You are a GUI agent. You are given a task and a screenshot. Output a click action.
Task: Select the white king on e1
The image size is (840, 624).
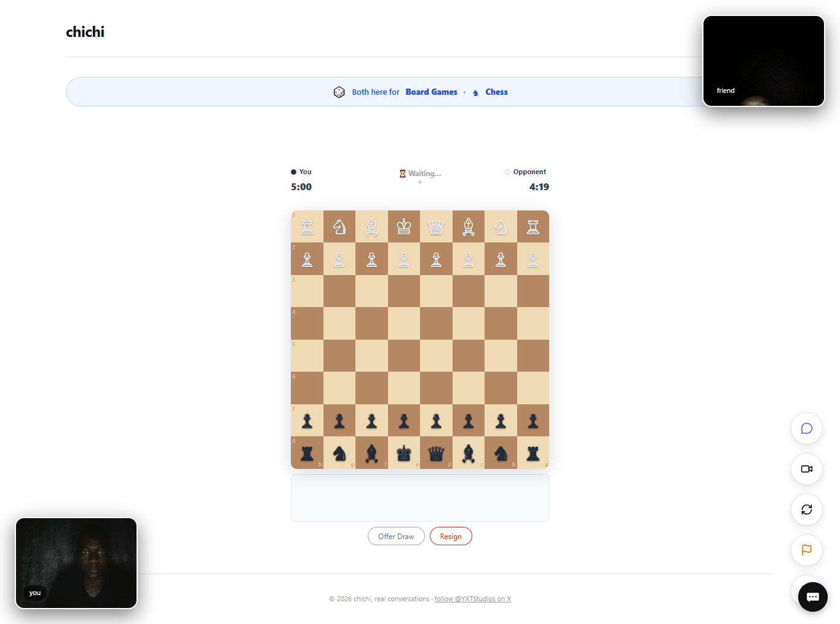click(x=404, y=227)
